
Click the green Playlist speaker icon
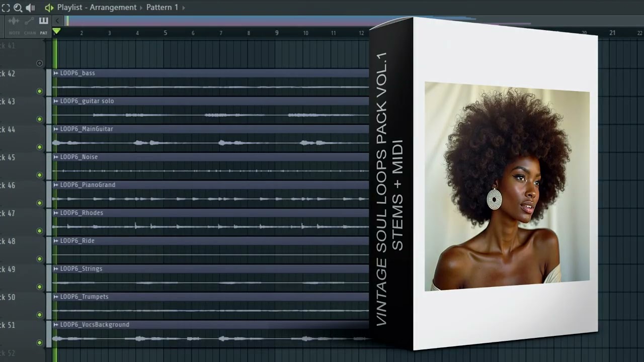click(49, 8)
